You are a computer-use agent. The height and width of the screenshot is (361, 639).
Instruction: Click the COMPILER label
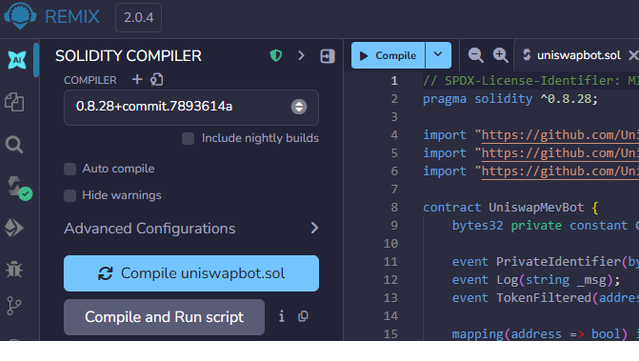tap(90, 80)
